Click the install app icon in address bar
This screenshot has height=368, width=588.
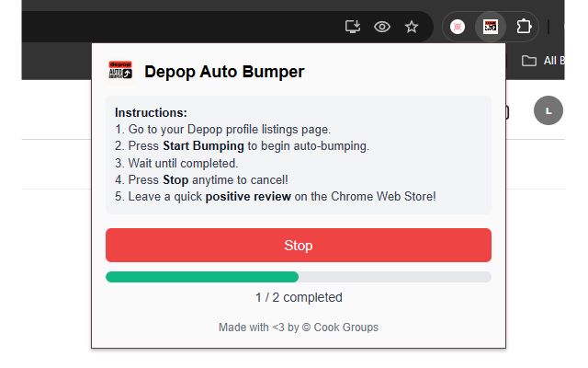point(353,27)
